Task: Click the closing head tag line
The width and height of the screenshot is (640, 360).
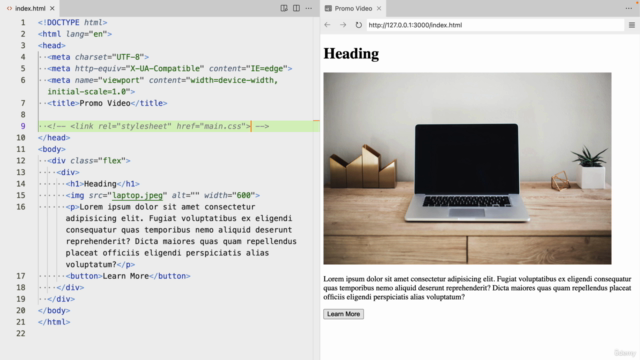Action: point(54,138)
